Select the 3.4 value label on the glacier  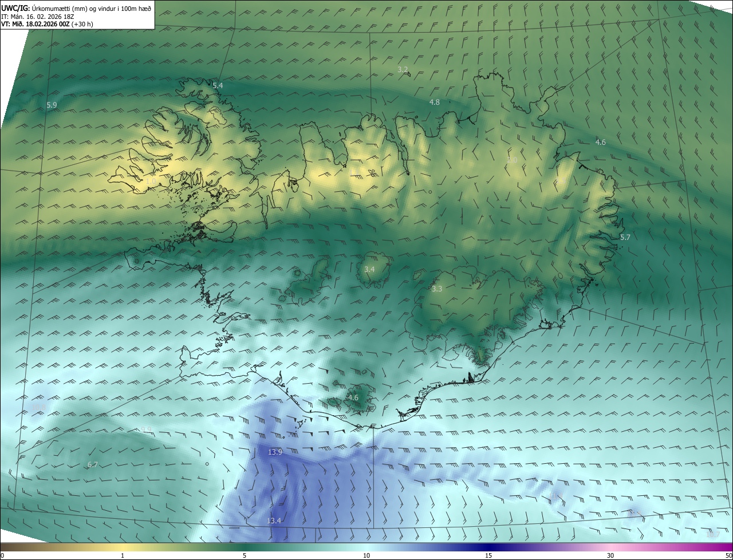pyautogui.click(x=369, y=269)
